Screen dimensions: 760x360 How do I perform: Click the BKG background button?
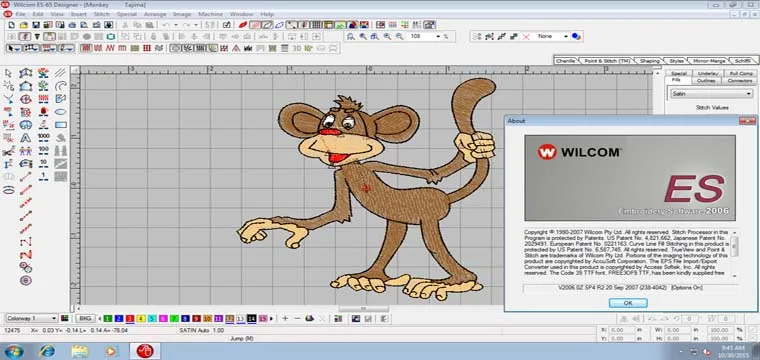point(85,318)
